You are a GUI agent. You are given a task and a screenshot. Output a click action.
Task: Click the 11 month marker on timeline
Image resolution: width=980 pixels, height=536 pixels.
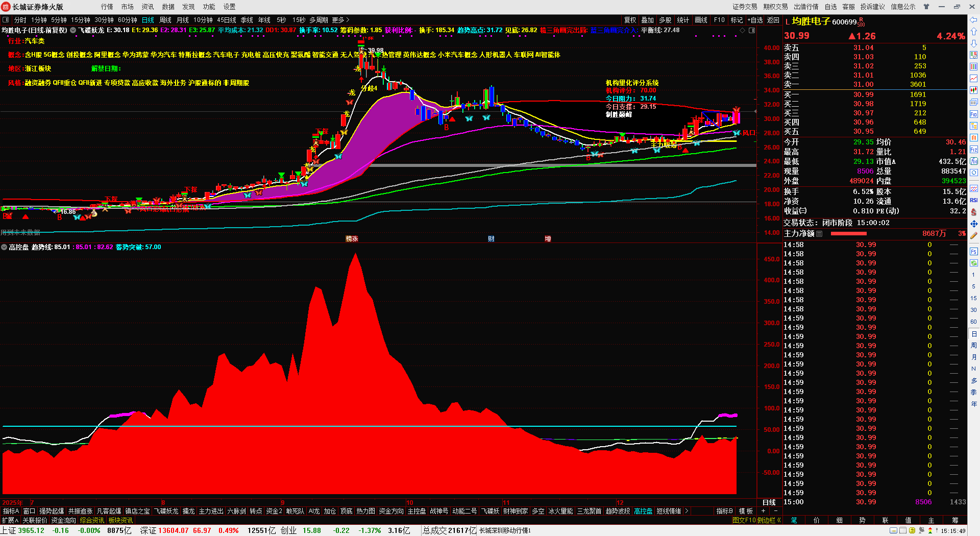pos(506,502)
